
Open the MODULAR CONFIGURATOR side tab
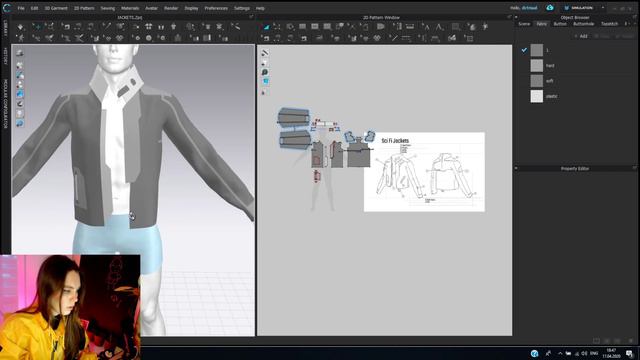tap(5, 104)
